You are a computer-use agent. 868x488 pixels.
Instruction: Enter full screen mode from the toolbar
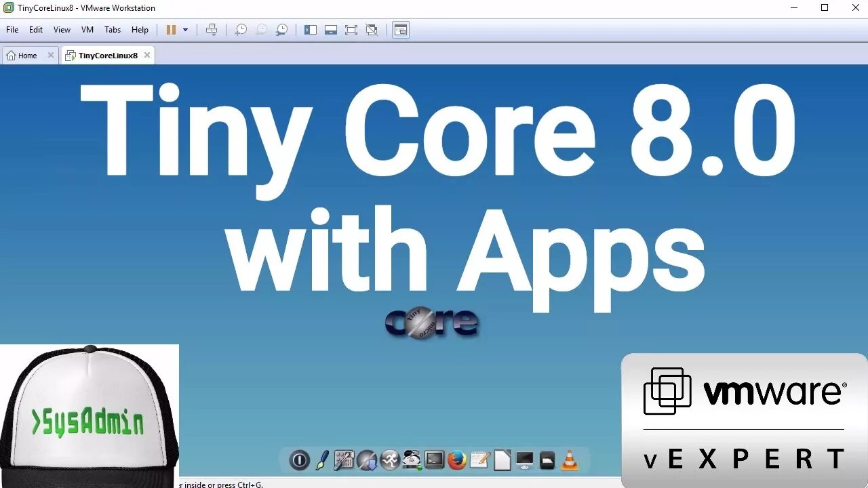pyautogui.click(x=351, y=30)
